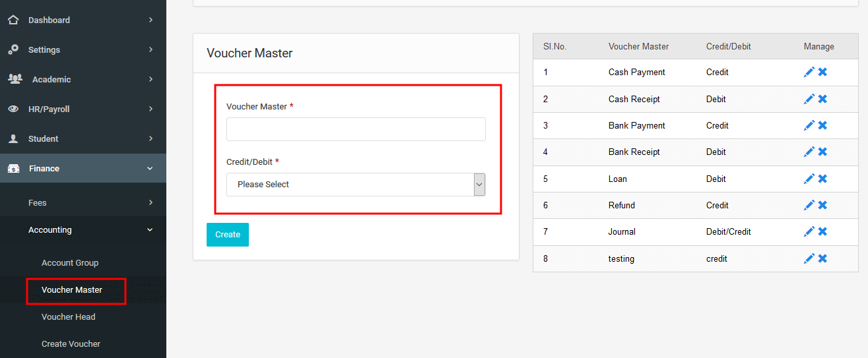
Task: Delete the Cash Receipt voucher row
Action: [822, 99]
